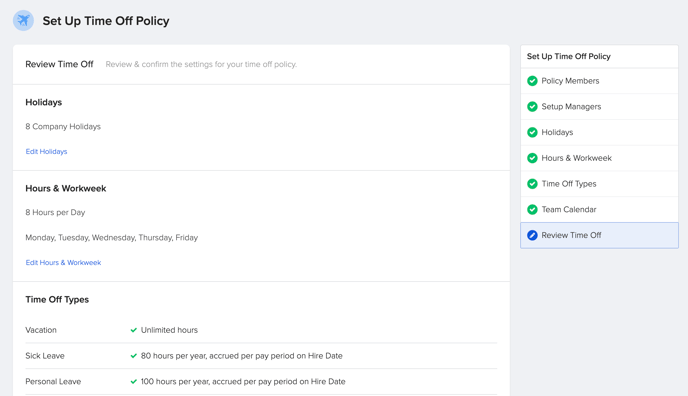
Task: Click the Vacation row label
Action: 41,330
